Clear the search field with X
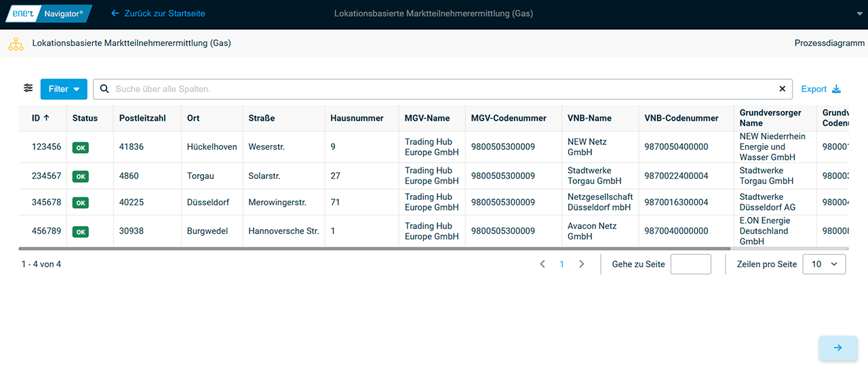This screenshot has width=868, height=370. tap(782, 89)
